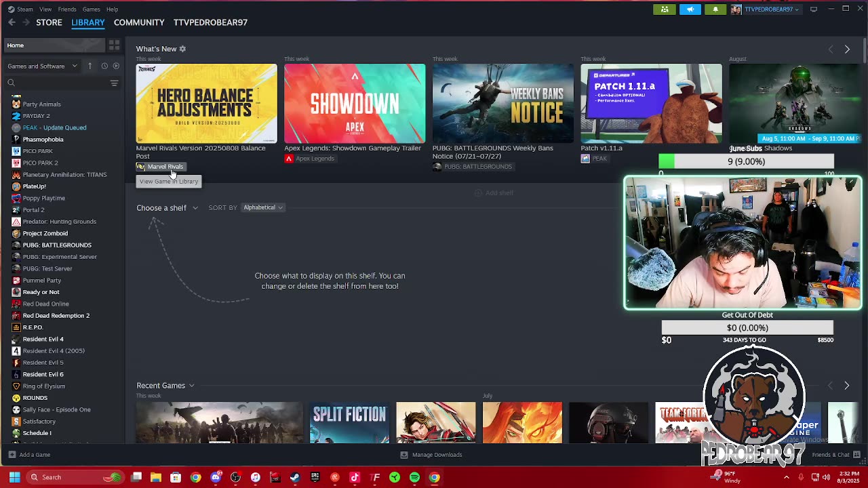Screen dimensions: 868x488
Task: Click the Steam taskbar icon
Action: click(295, 477)
